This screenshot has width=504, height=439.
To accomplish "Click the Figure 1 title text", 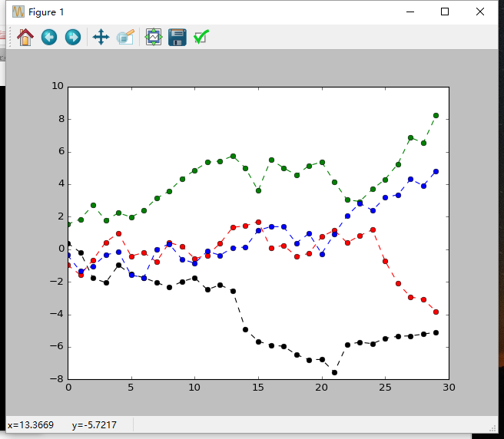I will click(46, 12).
